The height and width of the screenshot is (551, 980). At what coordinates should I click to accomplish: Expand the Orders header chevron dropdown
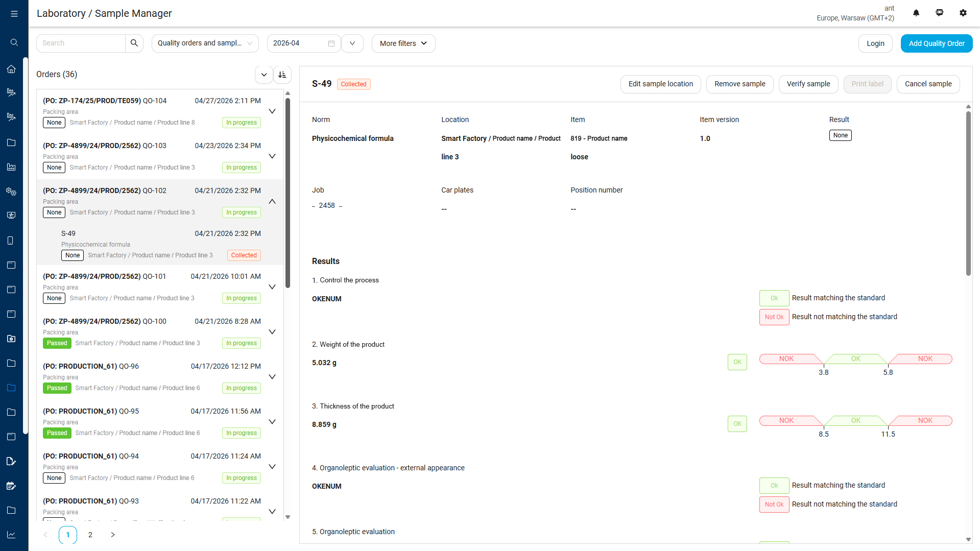click(264, 75)
